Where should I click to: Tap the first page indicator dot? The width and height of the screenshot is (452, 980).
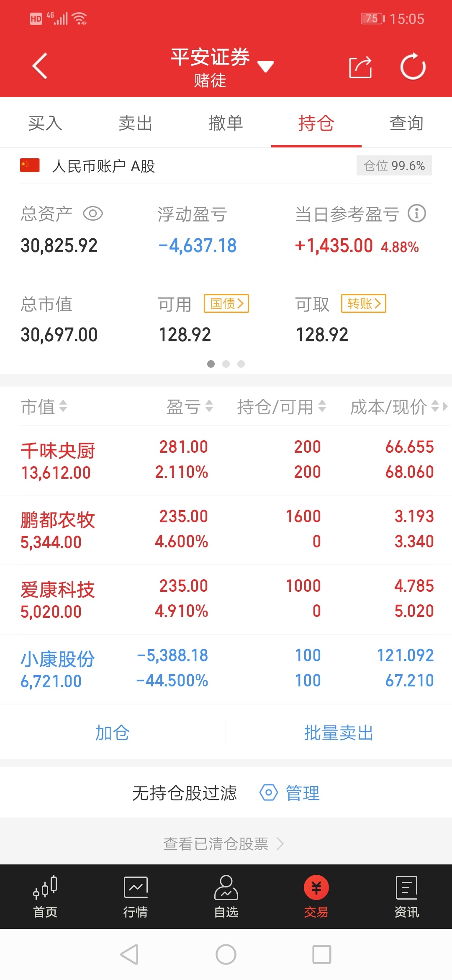click(x=211, y=364)
